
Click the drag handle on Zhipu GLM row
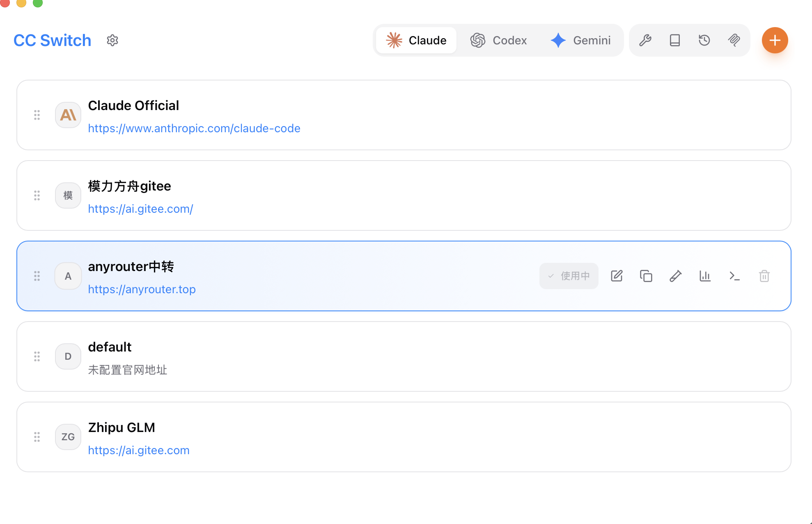point(37,437)
